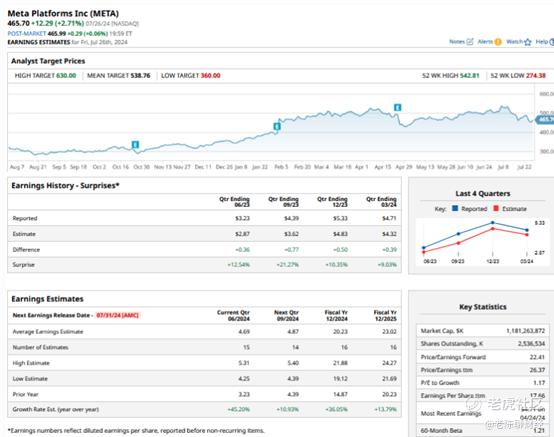554x437 pixels.
Task: Click the Reported $4.71 cell for 03/24
Action: coord(389,218)
